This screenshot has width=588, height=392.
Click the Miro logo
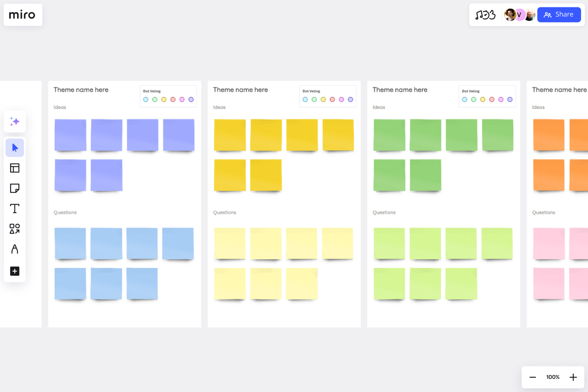tap(22, 15)
